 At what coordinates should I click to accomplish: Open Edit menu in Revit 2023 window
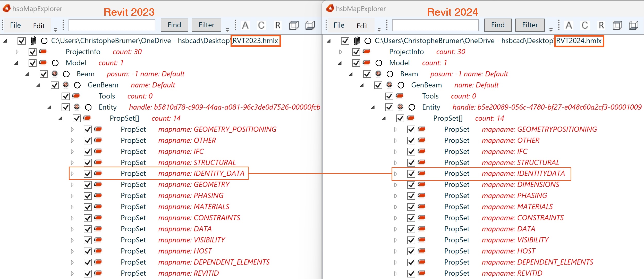pyautogui.click(x=39, y=26)
